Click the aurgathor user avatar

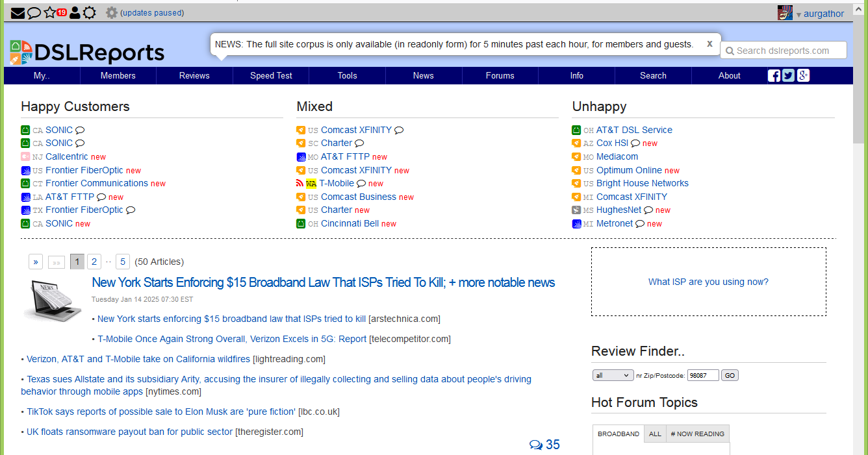(x=785, y=13)
